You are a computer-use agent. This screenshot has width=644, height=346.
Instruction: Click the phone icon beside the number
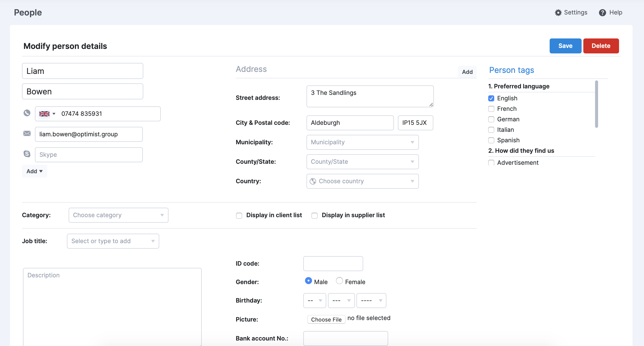[x=27, y=113]
